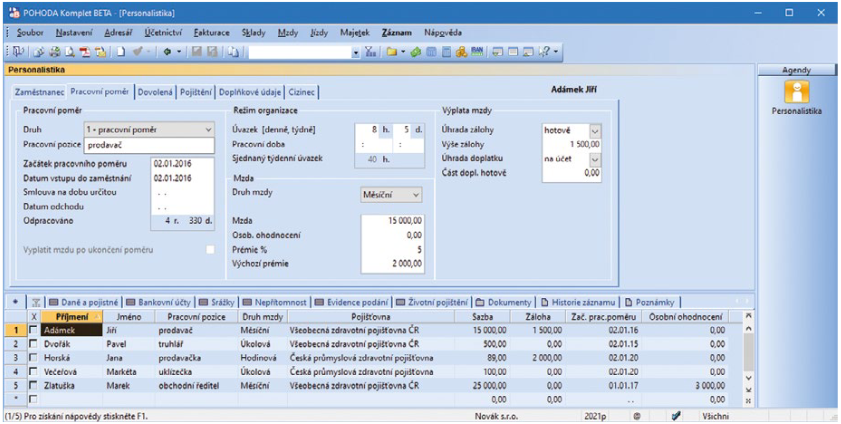The height and width of the screenshot is (424, 841).
Task: Enable Vyplatit mzdu po ukončení poměru
Action: 210,249
